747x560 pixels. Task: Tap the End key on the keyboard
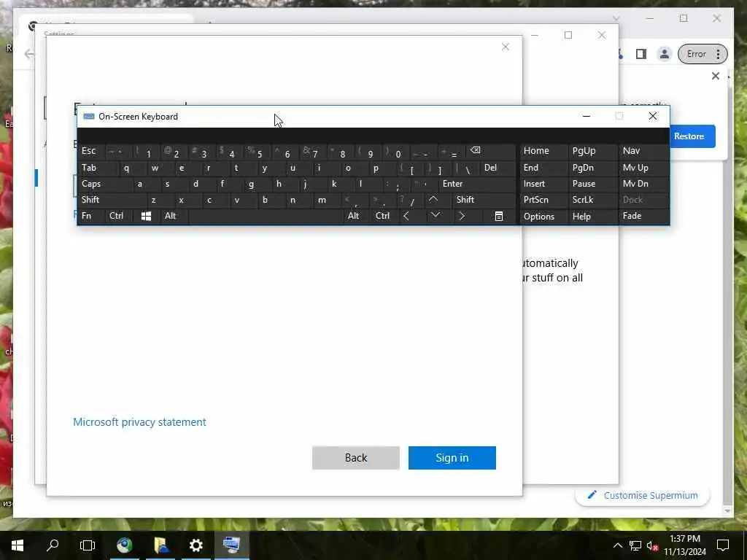pos(543,168)
